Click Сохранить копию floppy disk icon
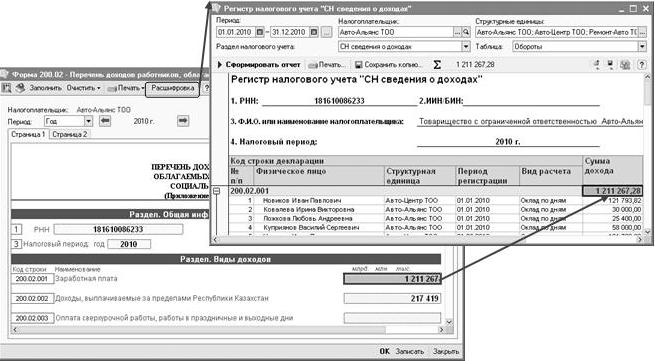 358,65
